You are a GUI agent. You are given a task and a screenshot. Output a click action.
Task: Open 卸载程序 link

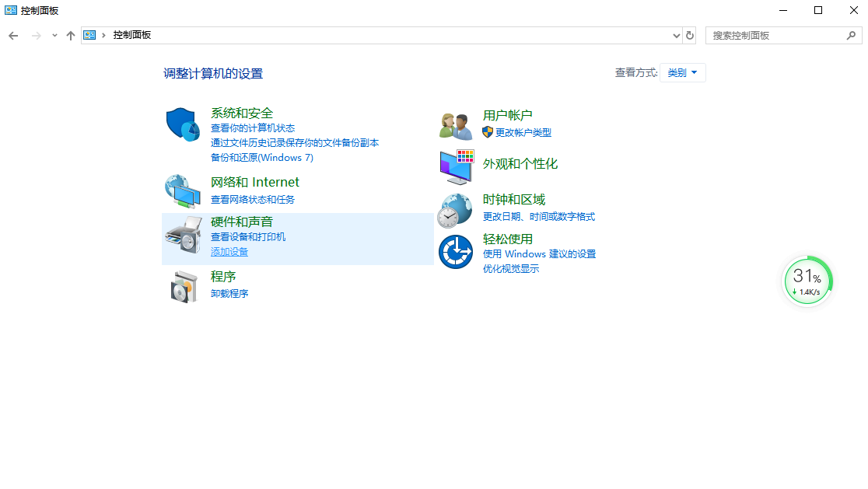coord(231,293)
